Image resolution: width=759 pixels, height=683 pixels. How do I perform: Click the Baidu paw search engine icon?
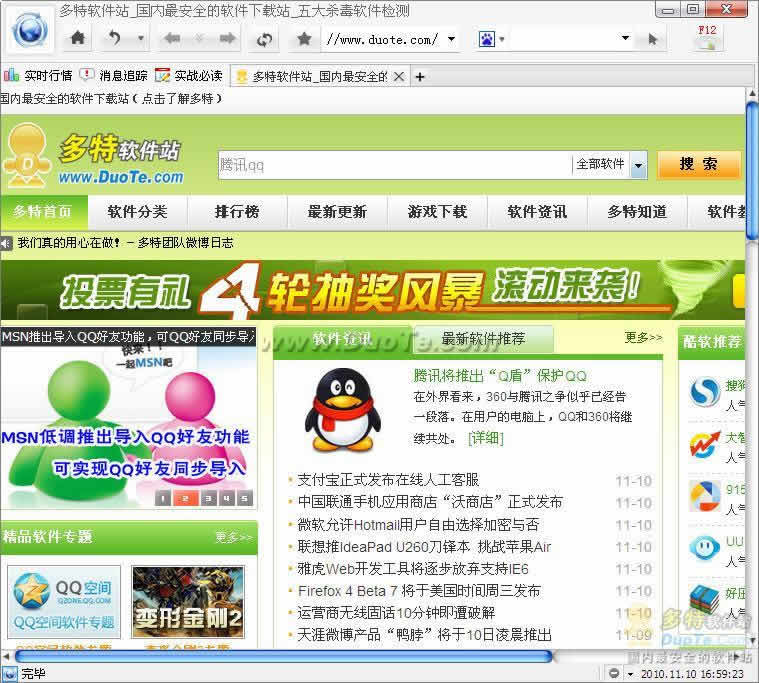(x=487, y=39)
